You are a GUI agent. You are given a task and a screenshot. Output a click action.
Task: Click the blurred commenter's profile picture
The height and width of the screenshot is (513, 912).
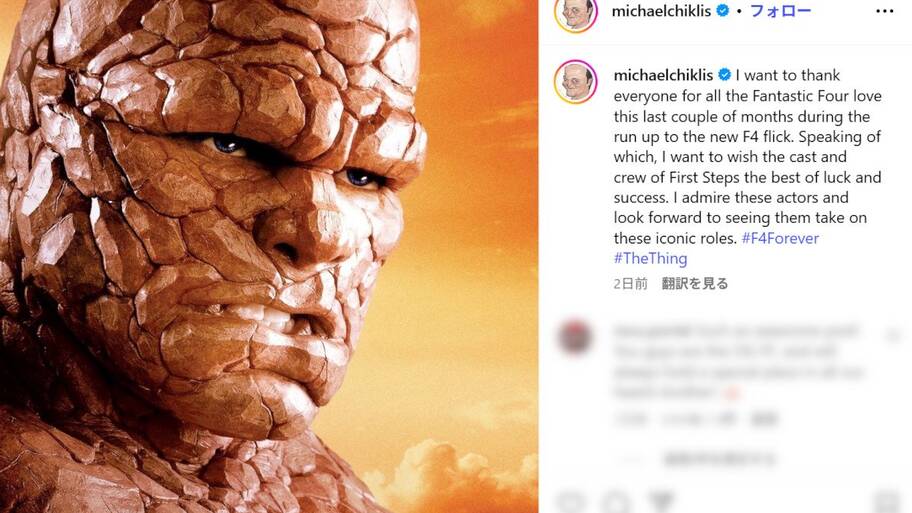[x=575, y=337]
